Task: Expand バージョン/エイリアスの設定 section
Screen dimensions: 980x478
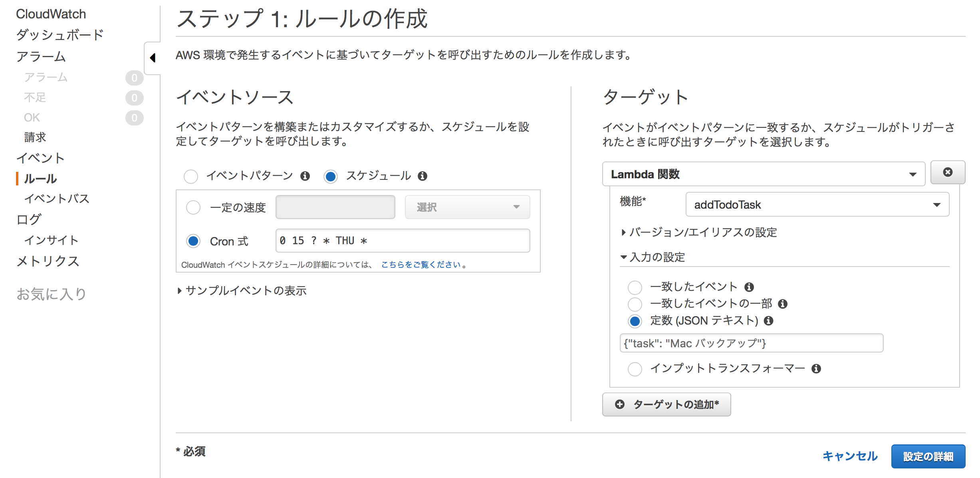Action: [x=699, y=233]
